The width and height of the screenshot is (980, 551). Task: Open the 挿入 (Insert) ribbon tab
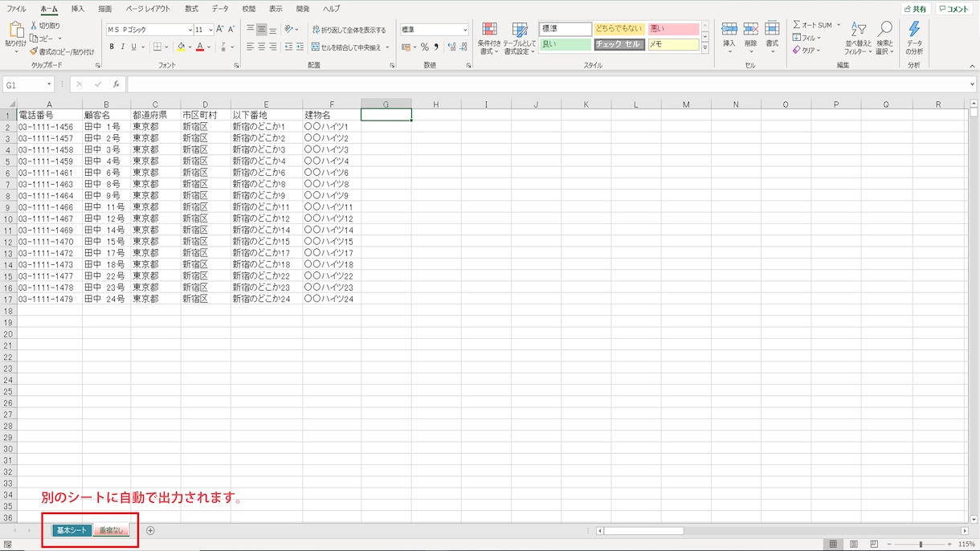77,9
